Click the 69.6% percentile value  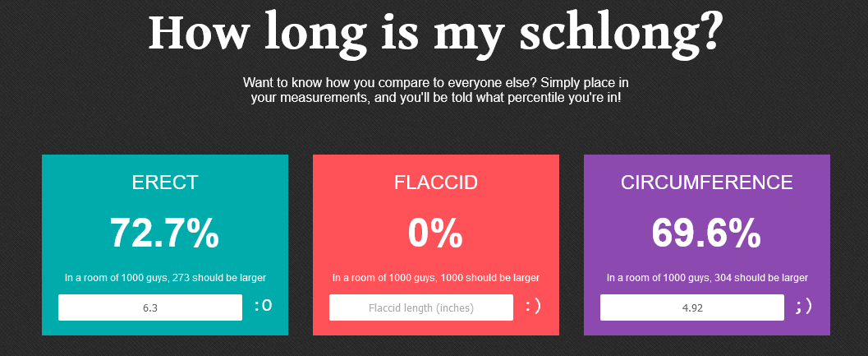(x=707, y=233)
